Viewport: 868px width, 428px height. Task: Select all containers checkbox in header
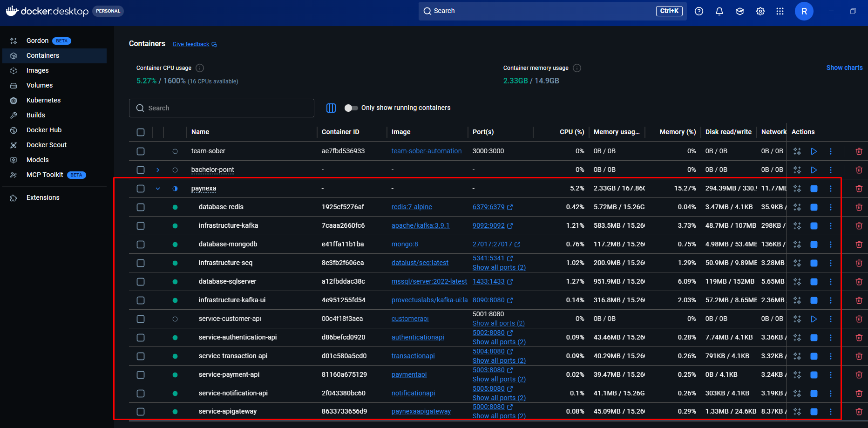[x=141, y=132]
